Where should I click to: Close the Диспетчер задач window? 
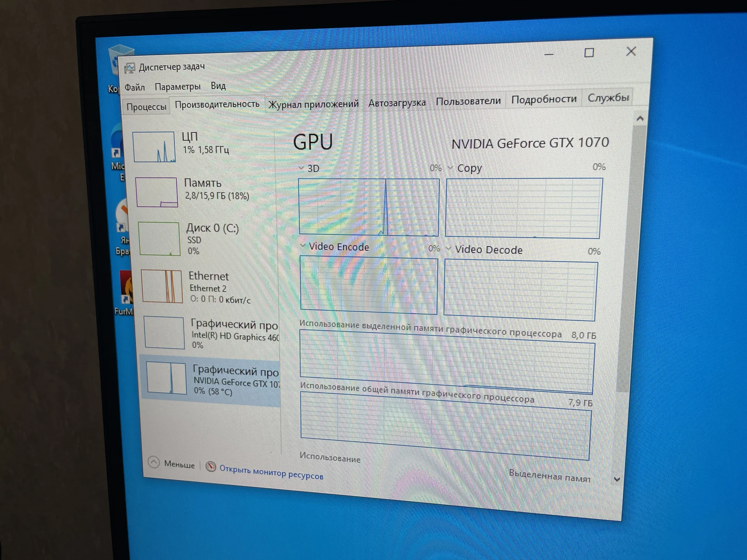click(631, 51)
